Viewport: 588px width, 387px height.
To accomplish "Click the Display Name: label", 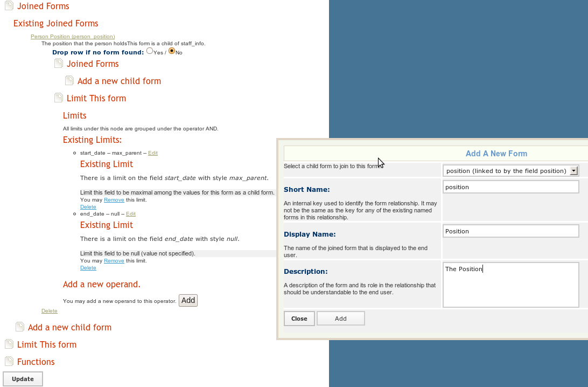I will pyautogui.click(x=310, y=234).
